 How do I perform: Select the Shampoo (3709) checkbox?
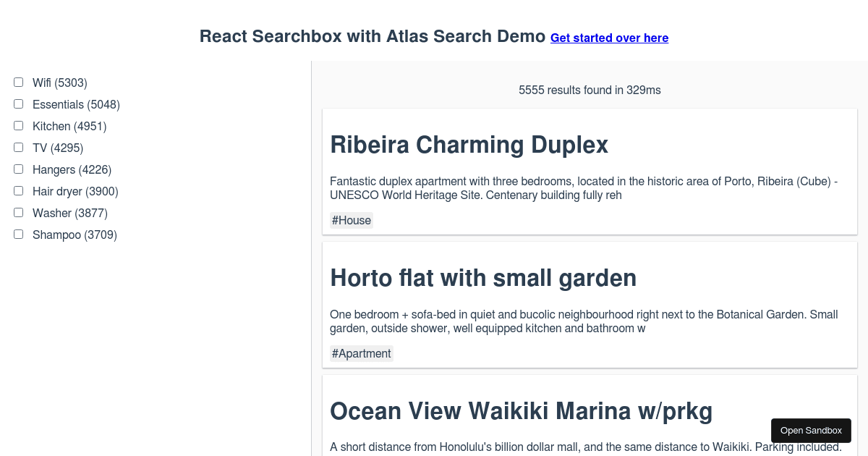[x=18, y=234]
